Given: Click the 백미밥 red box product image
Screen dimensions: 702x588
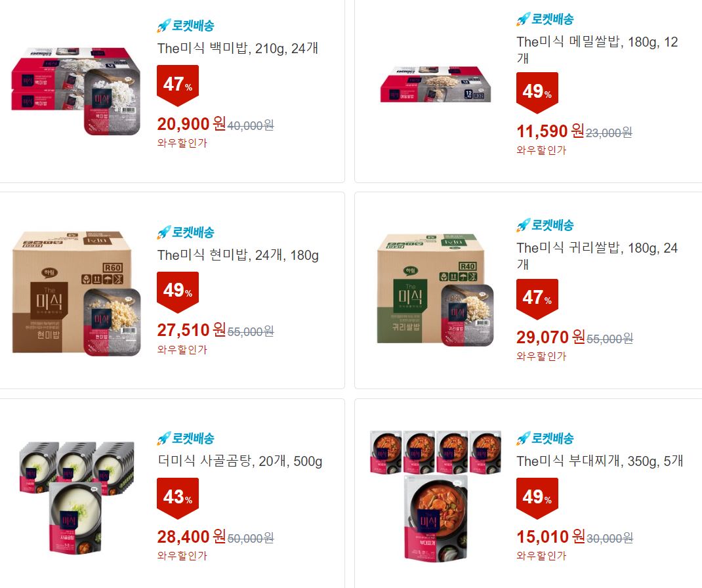Looking at the screenshot, I should pos(75,91).
